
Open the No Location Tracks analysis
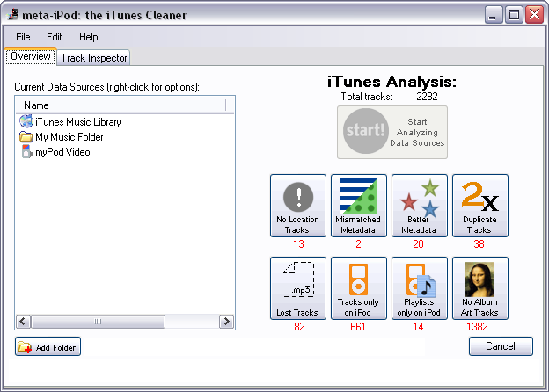[298, 206]
